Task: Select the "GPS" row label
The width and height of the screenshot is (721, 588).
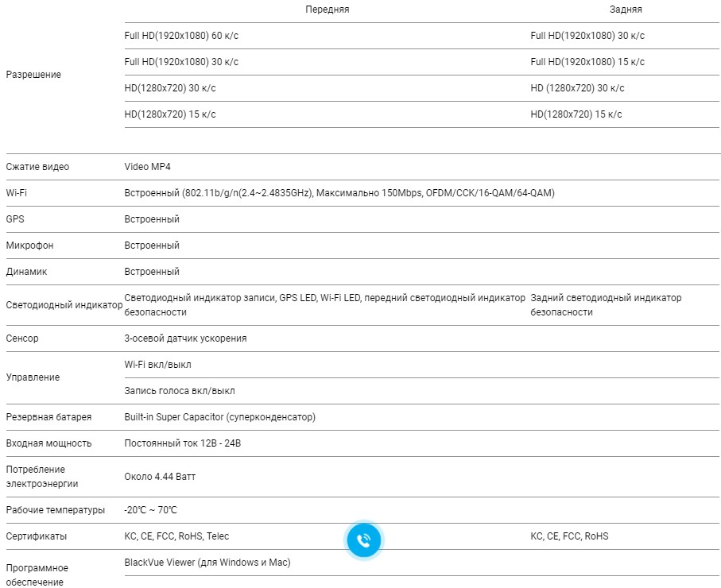Action: (x=15, y=219)
